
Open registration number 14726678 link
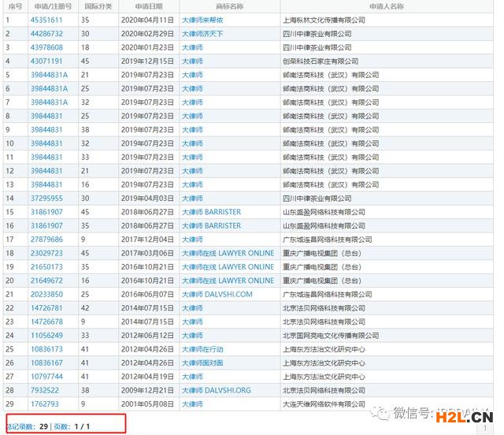click(x=46, y=322)
